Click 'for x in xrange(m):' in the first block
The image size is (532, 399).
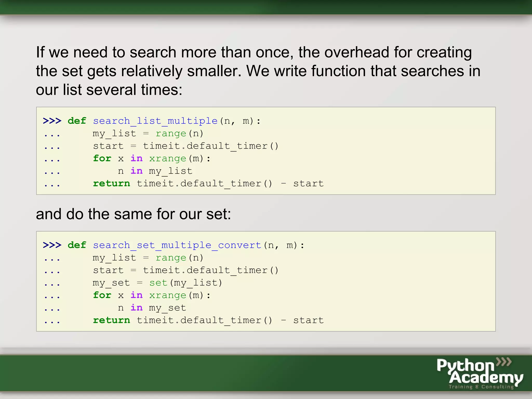pos(152,158)
